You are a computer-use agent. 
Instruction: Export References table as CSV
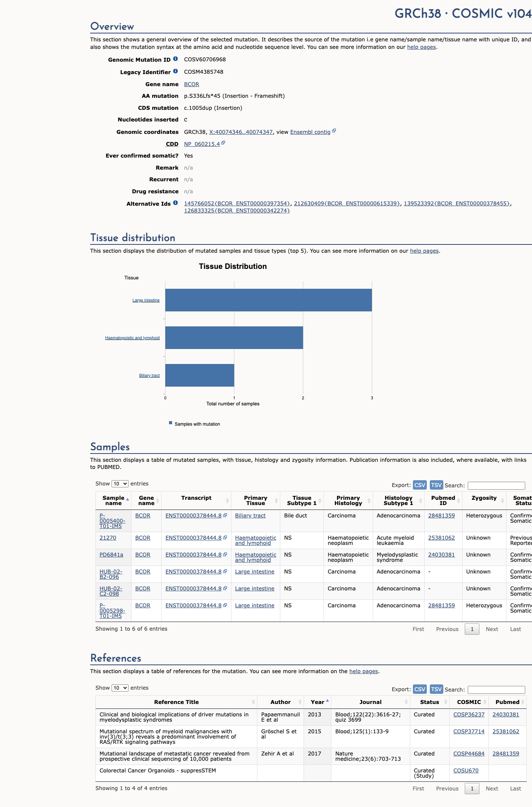tap(420, 689)
